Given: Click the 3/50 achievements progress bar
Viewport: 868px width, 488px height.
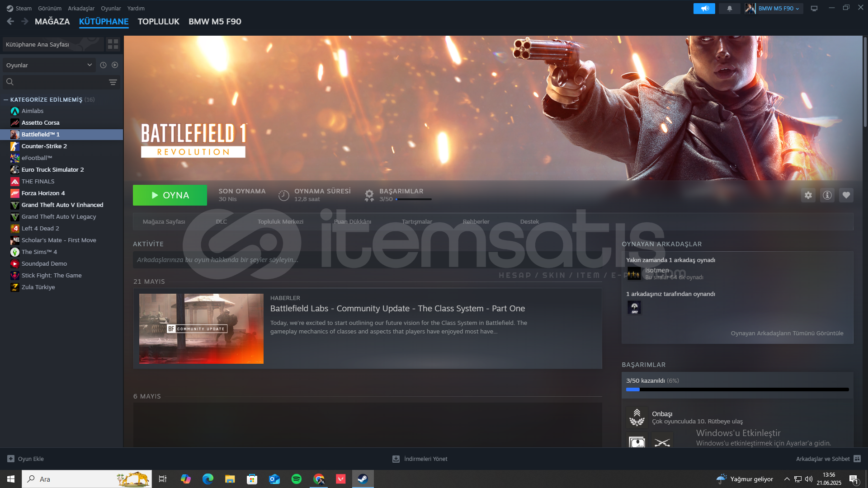Looking at the screenshot, I should point(737,389).
